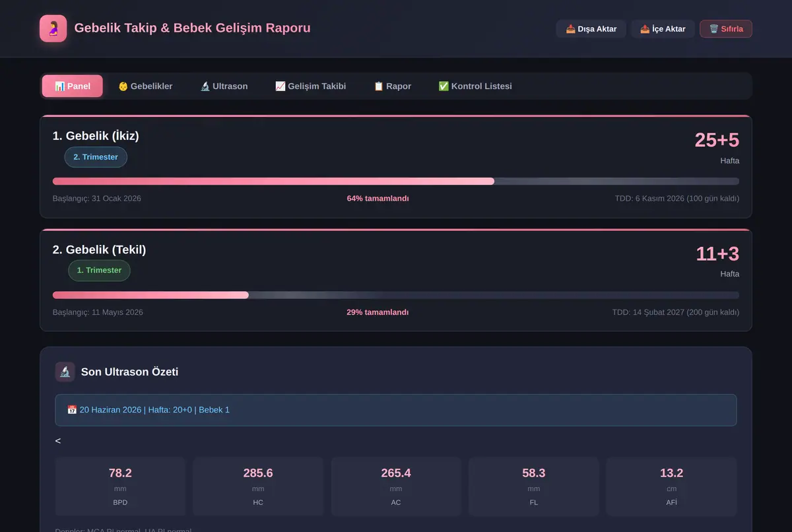The image size is (792, 532).
Task: Switch to the Gebelikler tab
Action: pos(145,86)
